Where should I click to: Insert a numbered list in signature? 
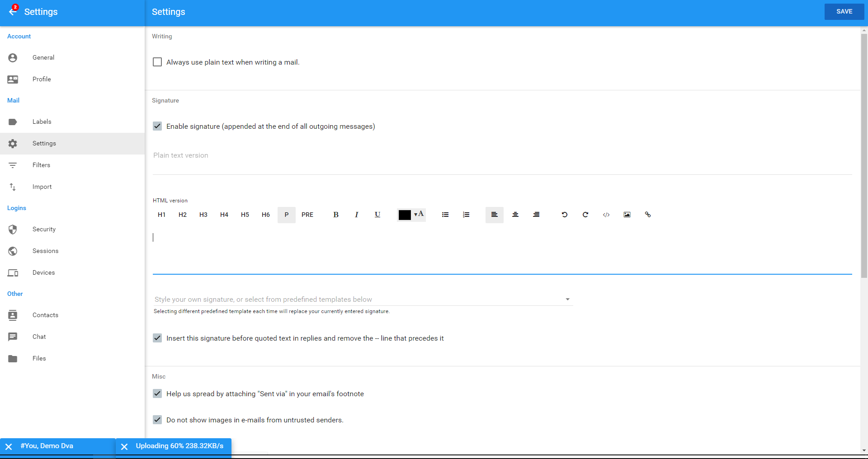click(x=466, y=215)
